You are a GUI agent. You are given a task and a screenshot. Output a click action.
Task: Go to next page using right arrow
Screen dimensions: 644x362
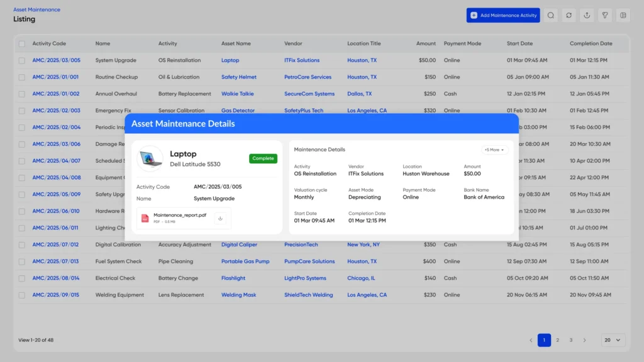click(584, 340)
